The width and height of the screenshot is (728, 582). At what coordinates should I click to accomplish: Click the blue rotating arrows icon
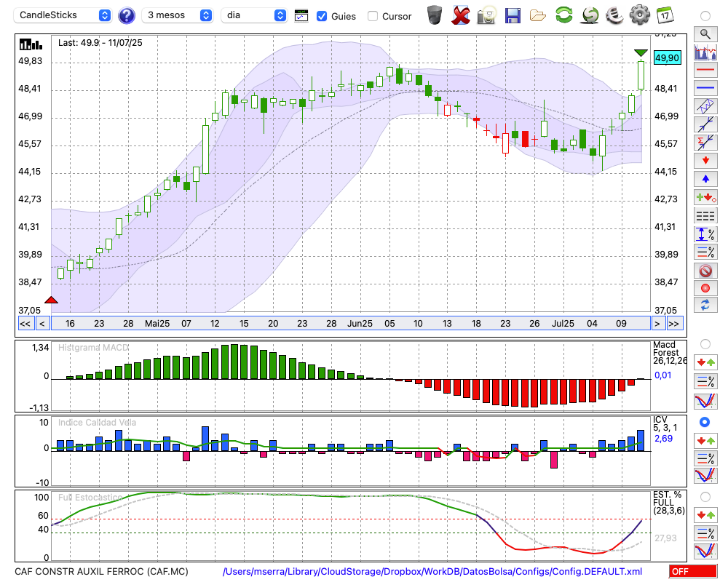pos(705,305)
